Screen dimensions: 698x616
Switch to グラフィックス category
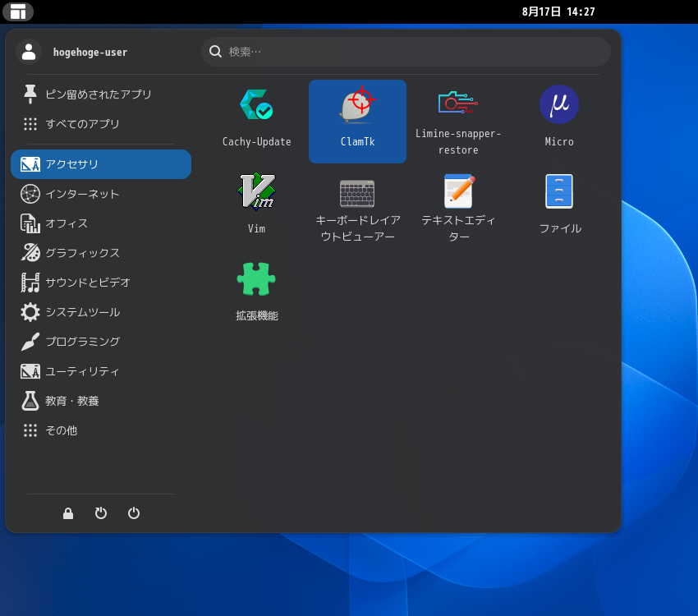[x=101, y=253]
